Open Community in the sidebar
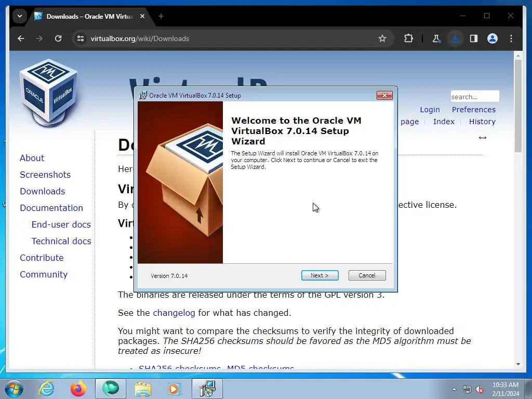532x399 pixels. pos(44,274)
